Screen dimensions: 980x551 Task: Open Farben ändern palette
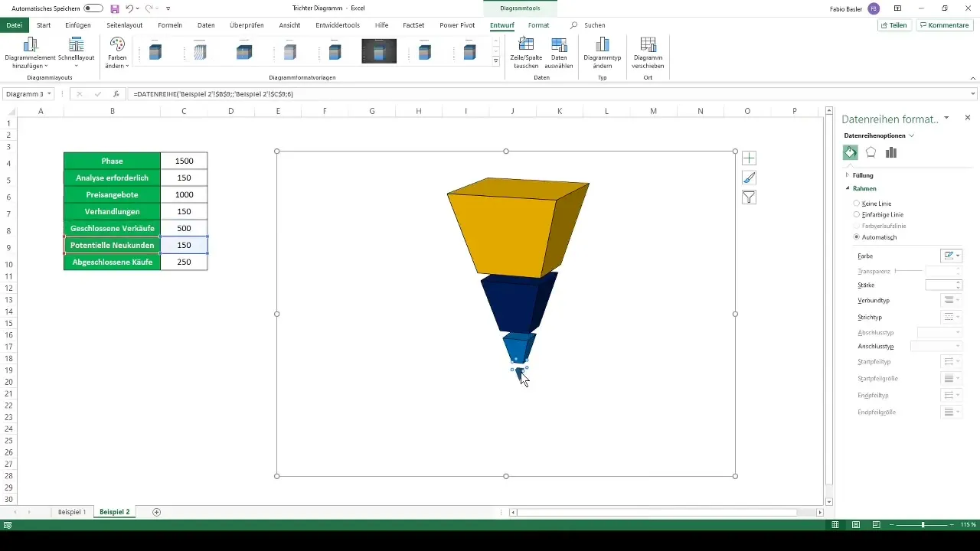(117, 52)
